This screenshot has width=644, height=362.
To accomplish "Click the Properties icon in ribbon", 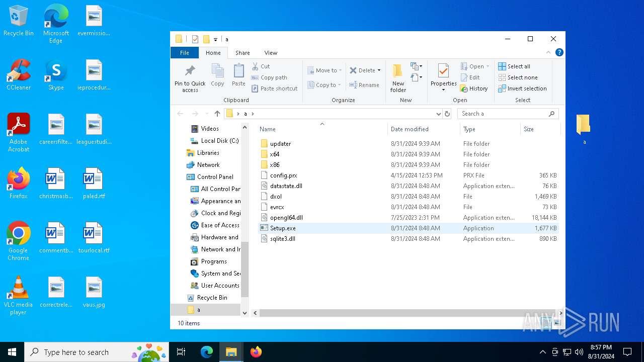I will point(443,71).
